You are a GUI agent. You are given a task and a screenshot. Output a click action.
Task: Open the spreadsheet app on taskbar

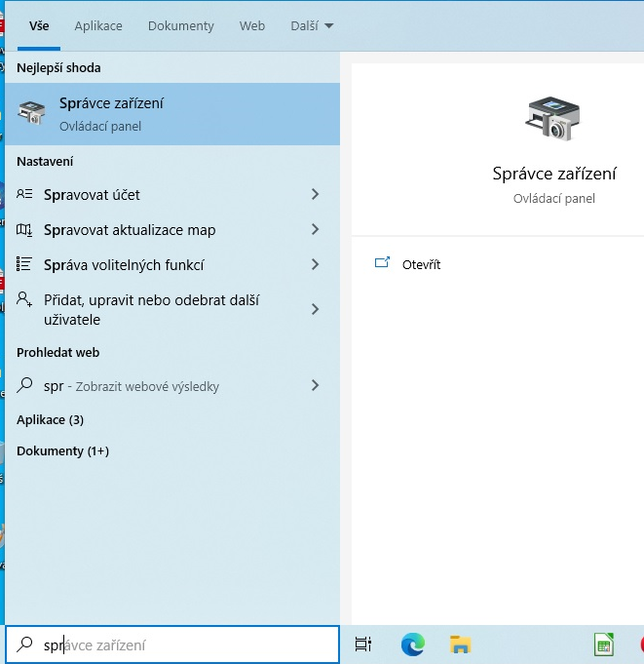[604, 644]
